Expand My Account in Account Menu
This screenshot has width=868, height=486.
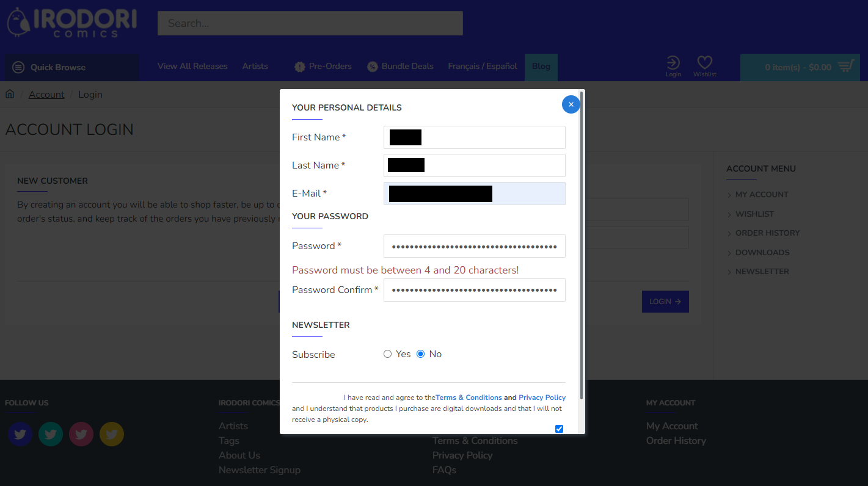click(761, 195)
